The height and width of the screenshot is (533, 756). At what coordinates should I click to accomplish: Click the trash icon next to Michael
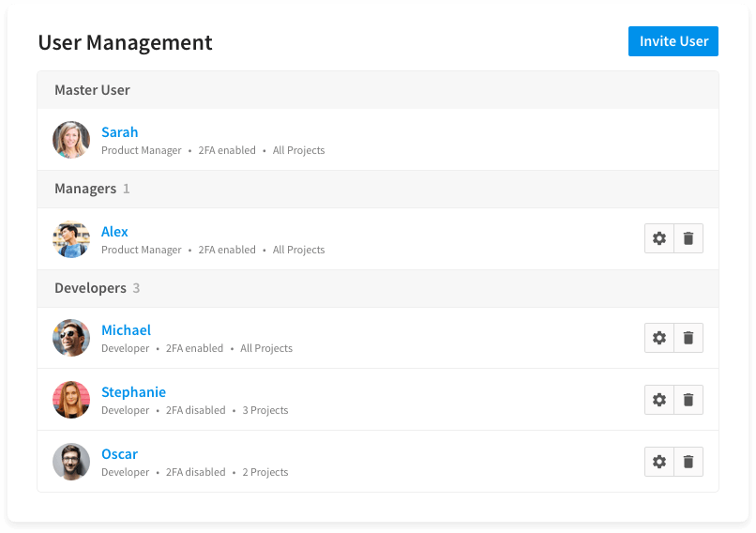(x=688, y=338)
